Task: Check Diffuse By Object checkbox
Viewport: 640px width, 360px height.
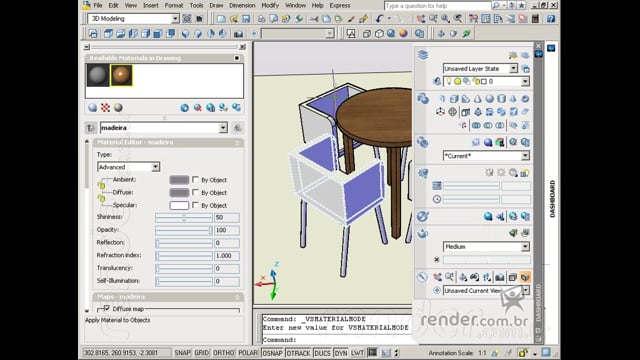Action: [x=196, y=192]
